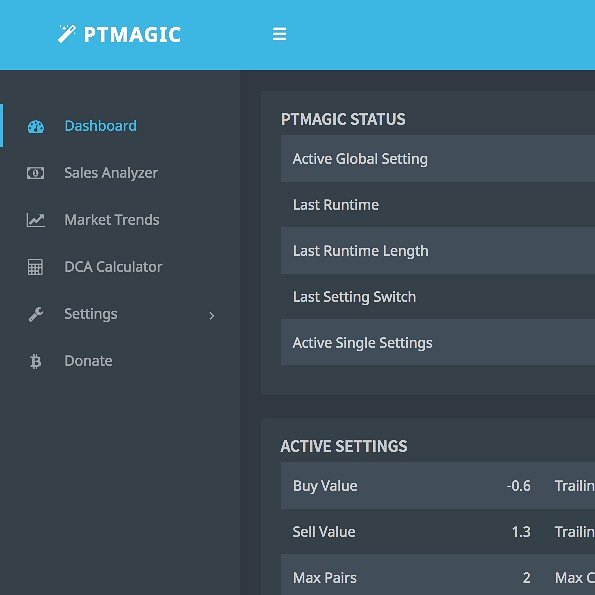595x595 pixels.
Task: Click the PTMAGIC brand title
Action: pos(132,35)
